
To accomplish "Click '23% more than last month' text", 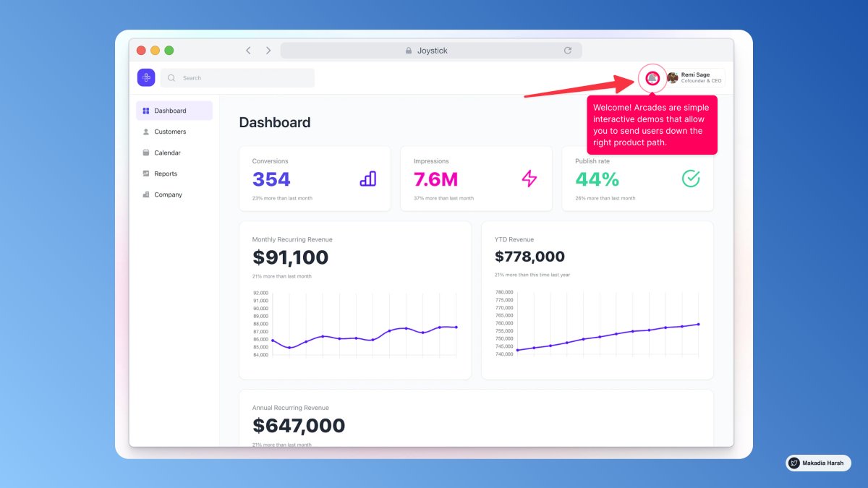I will point(282,198).
